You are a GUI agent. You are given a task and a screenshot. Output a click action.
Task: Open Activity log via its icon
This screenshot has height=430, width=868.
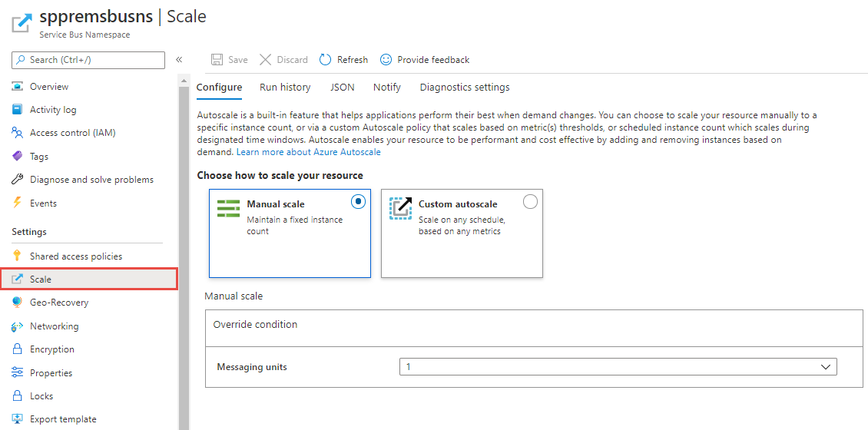click(x=18, y=110)
